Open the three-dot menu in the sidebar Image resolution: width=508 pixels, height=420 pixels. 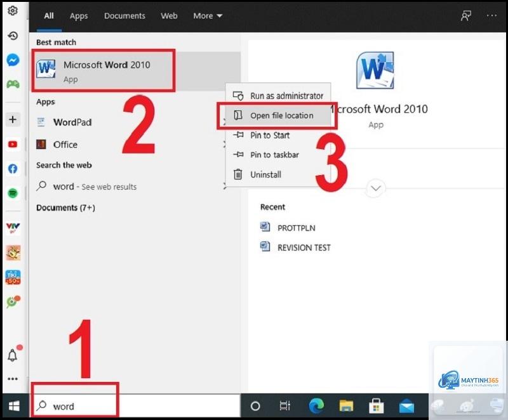(x=13, y=379)
